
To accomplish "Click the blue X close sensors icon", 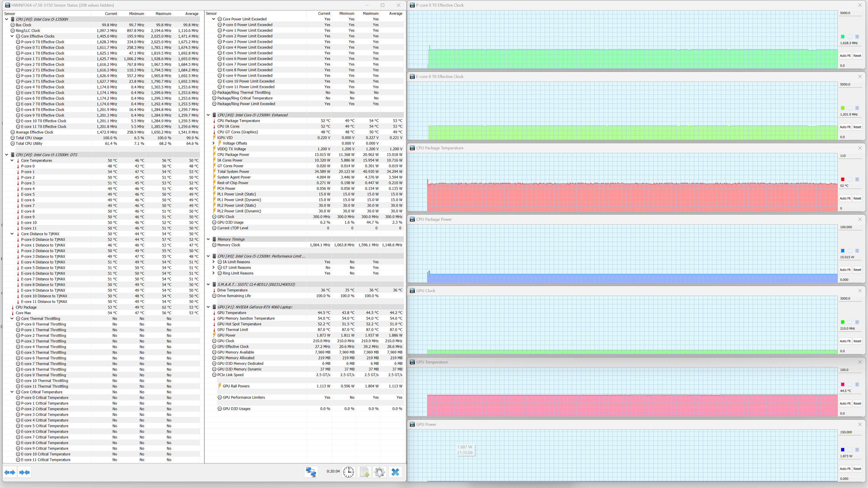I will [395, 472].
